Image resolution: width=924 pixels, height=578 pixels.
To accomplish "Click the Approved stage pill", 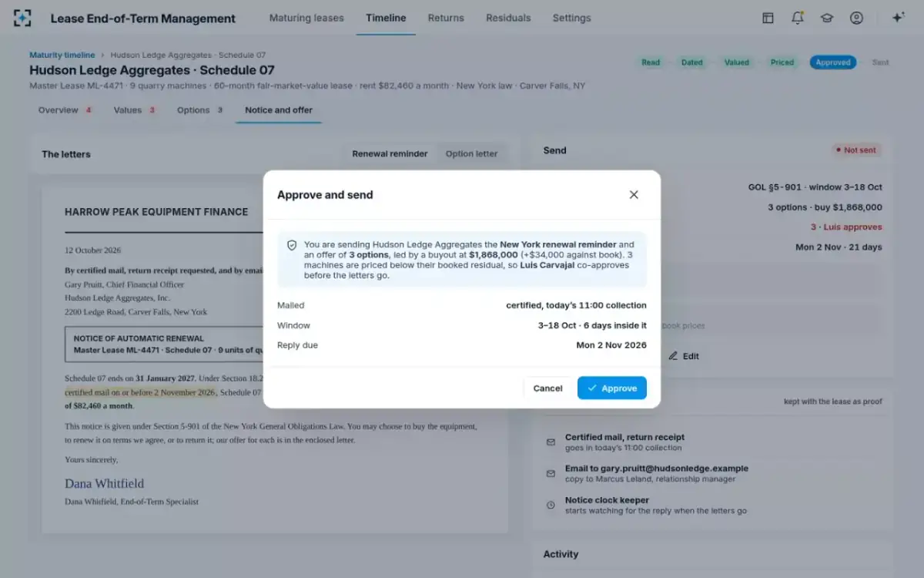I will point(833,62).
